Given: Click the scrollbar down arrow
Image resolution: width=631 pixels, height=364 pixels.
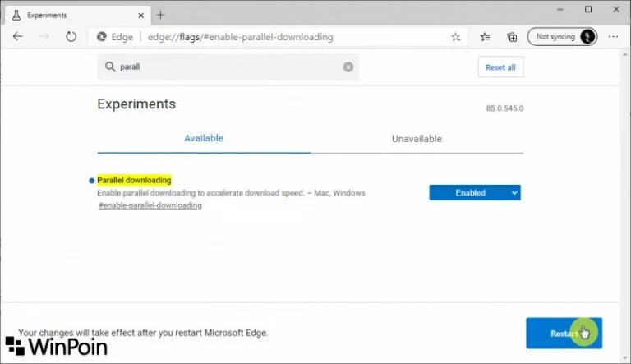Looking at the screenshot, I should [625, 357].
